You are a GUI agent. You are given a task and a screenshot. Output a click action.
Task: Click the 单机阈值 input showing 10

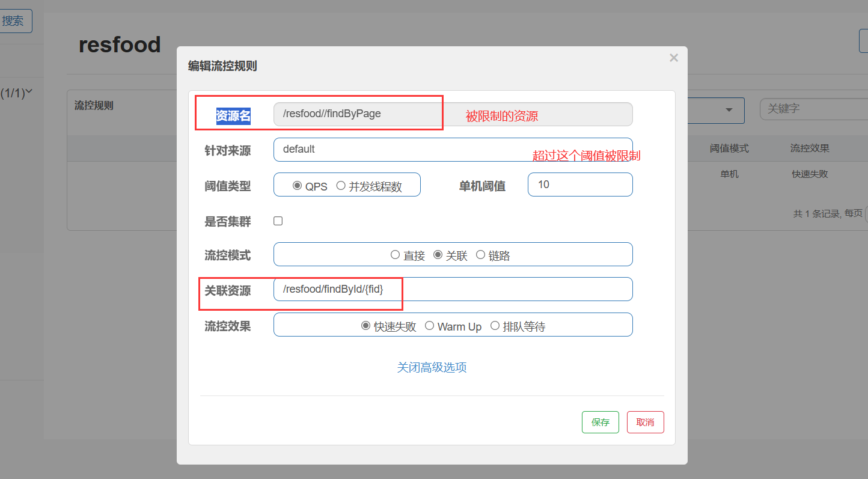point(579,185)
